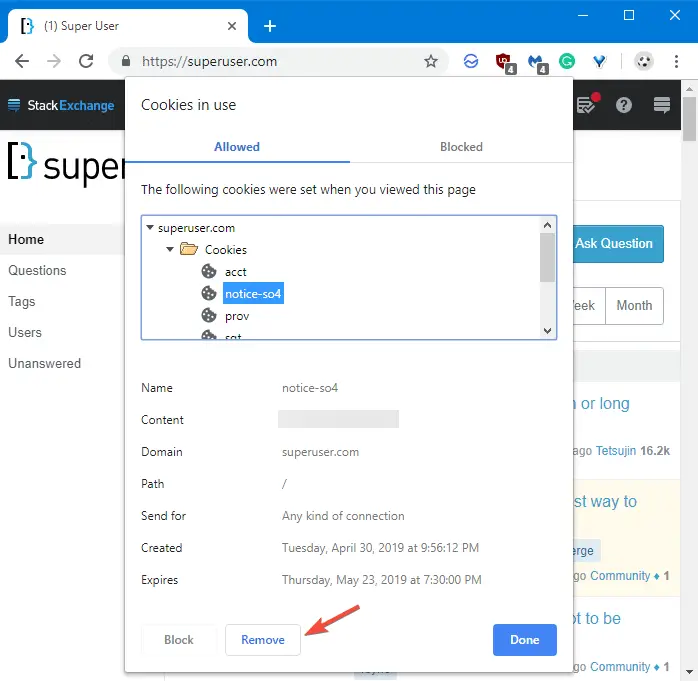The width and height of the screenshot is (698, 681).
Task: Switch to the Allowed tab
Action: 237,147
